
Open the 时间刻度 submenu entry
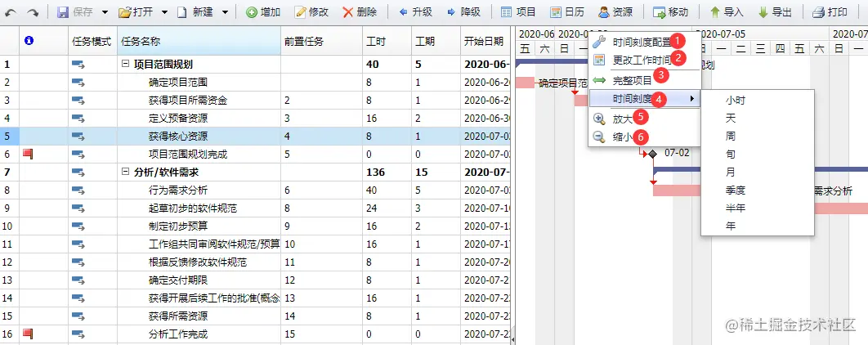tap(644, 99)
